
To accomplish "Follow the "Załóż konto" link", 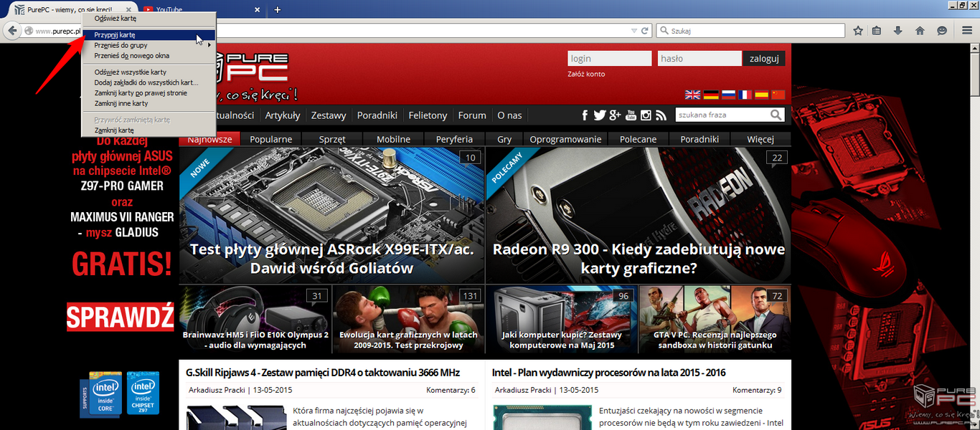I will [586, 74].
